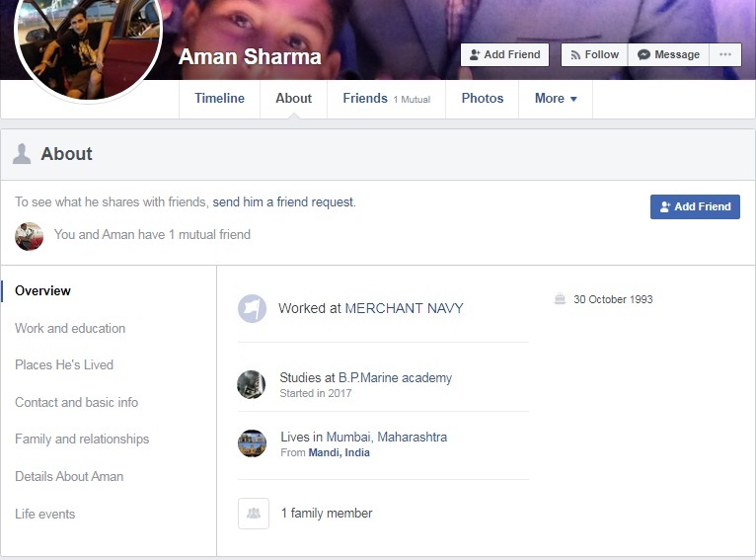Screen dimensions: 756x560
Task: Click the B.P.Marine academy thumbnail image
Action: [x=252, y=384]
